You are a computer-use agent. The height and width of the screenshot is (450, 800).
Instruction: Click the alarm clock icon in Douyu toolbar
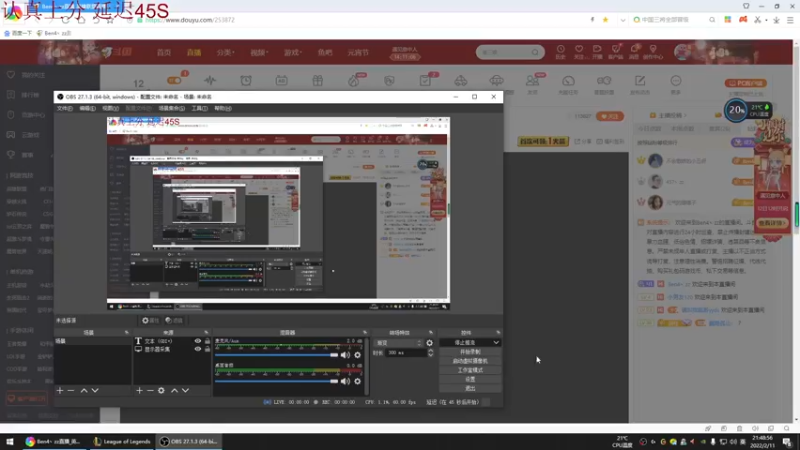click(x=246, y=81)
